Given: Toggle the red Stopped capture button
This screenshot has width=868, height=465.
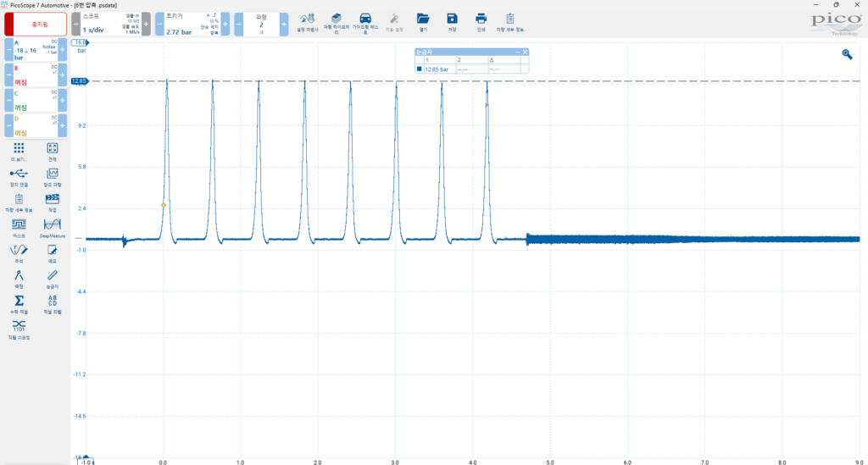Looking at the screenshot, I should click(x=35, y=24).
